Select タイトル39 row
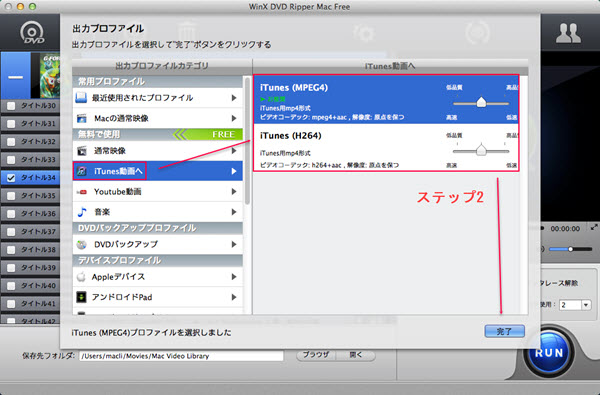 30,268
